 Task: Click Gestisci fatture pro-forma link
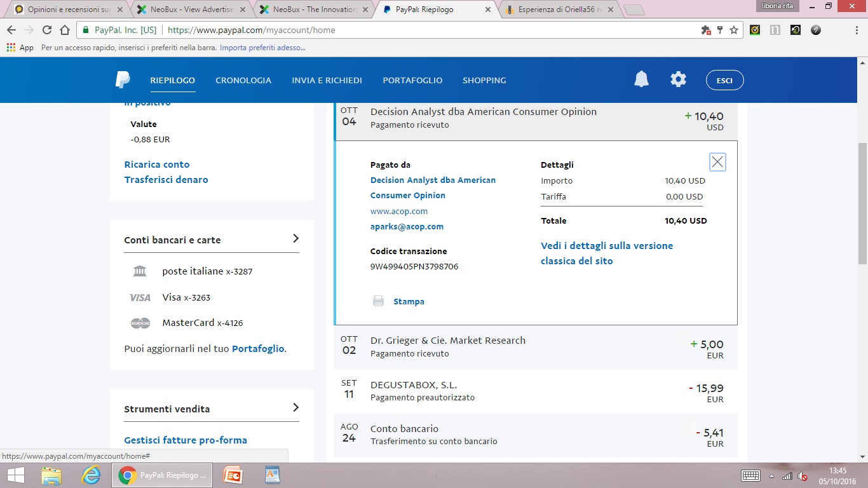186,440
